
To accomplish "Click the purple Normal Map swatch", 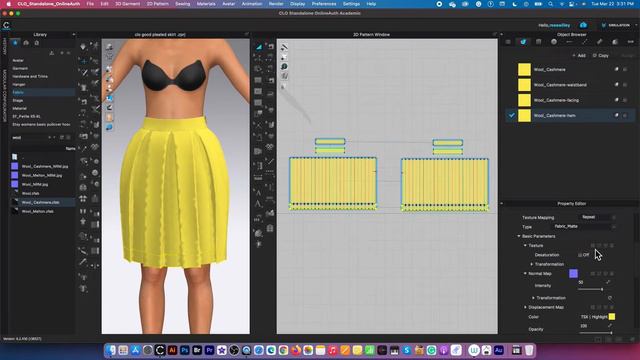I will [x=573, y=273].
